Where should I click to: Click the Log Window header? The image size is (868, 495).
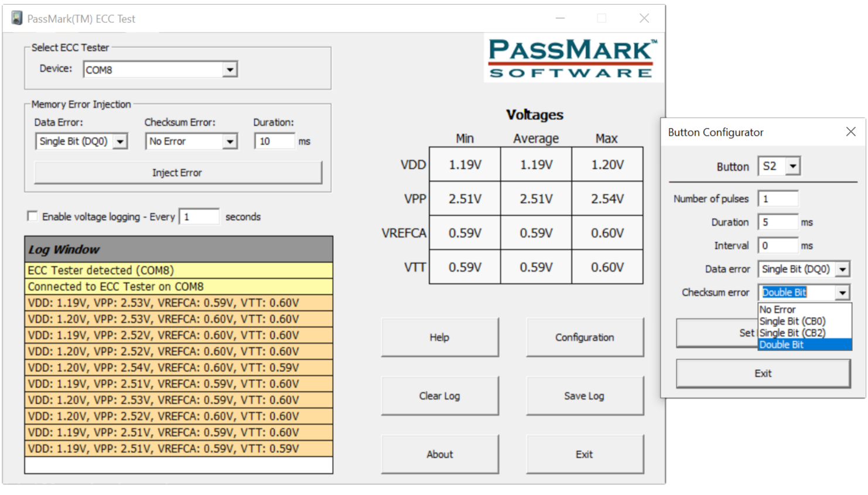tap(179, 249)
